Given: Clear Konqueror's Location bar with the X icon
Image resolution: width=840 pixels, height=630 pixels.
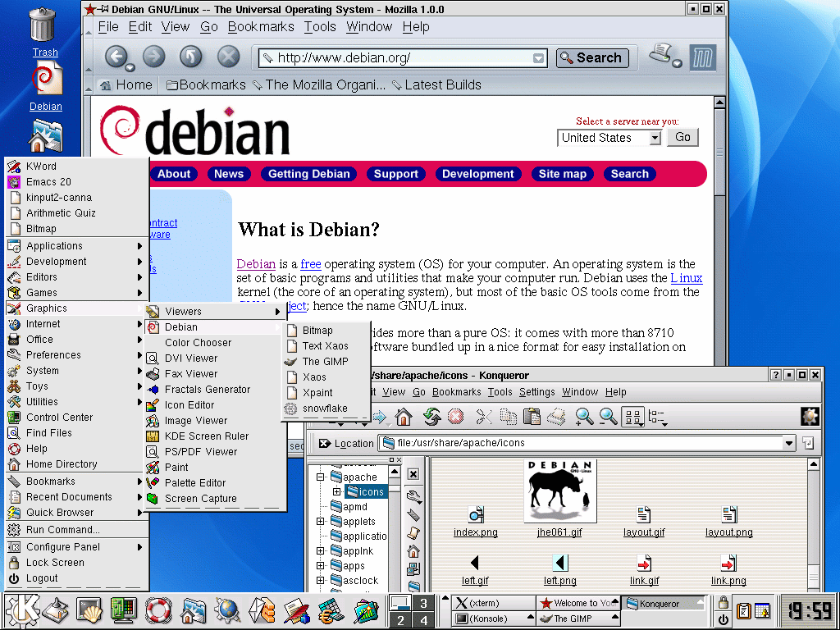Looking at the screenshot, I should coord(324,444).
